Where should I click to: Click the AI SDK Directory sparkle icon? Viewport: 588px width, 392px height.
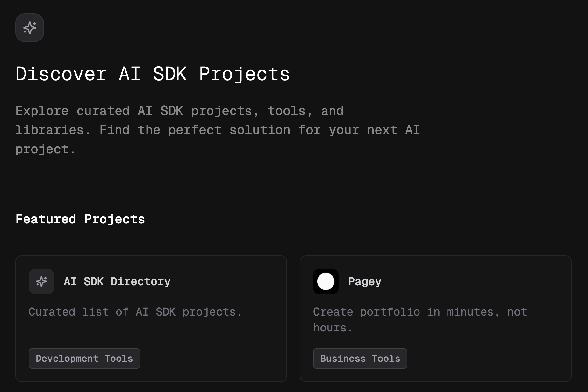(x=41, y=281)
